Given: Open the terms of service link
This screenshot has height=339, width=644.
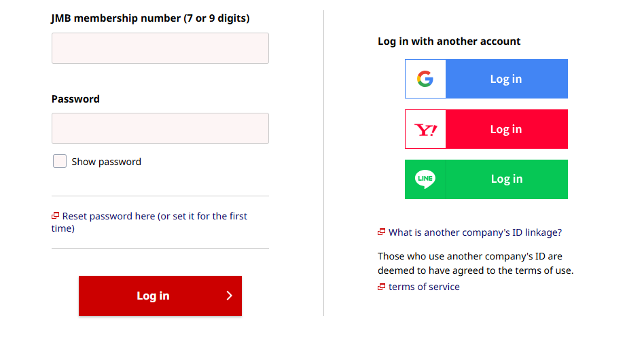Looking at the screenshot, I should coord(424,287).
